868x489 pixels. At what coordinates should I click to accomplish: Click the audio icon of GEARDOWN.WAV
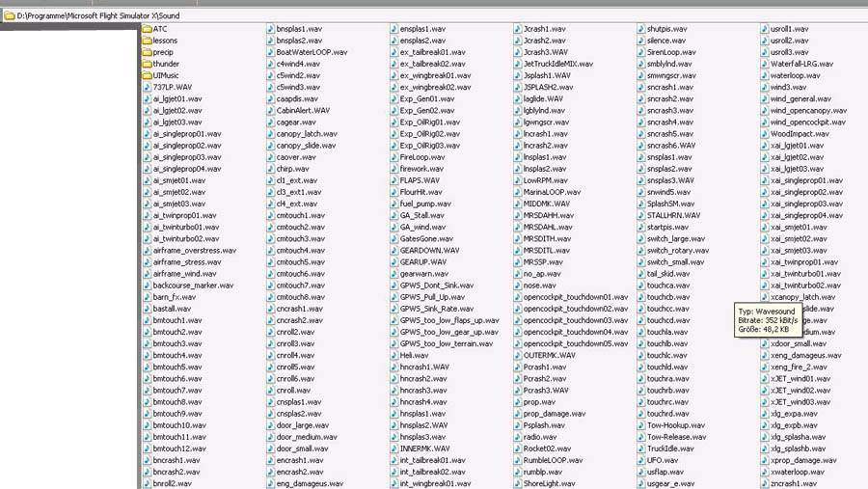(x=393, y=251)
